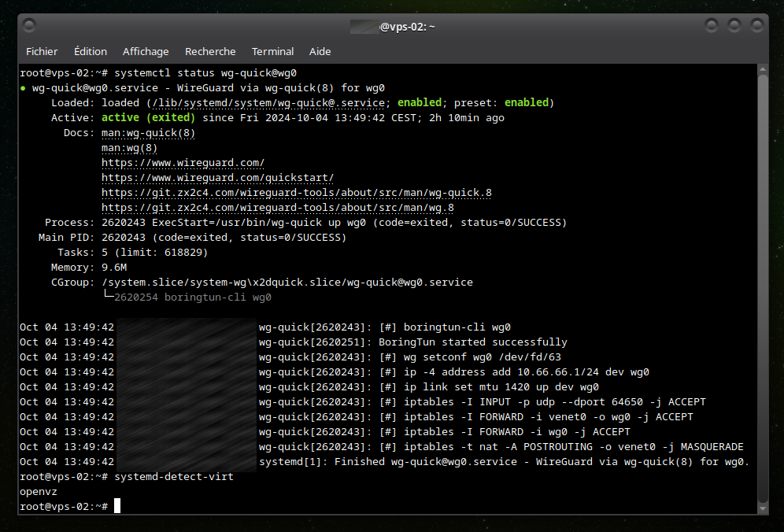Click the 'Process: 2620243 ExecStart' line
This screenshot has height=532, width=784.
306,223
